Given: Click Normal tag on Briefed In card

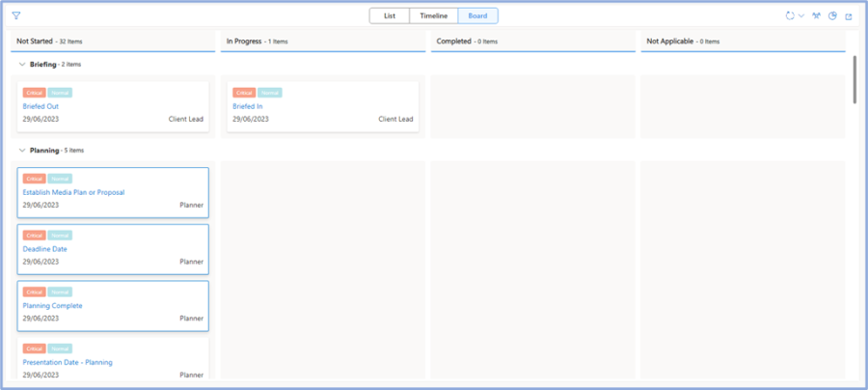Looking at the screenshot, I should click(x=270, y=93).
